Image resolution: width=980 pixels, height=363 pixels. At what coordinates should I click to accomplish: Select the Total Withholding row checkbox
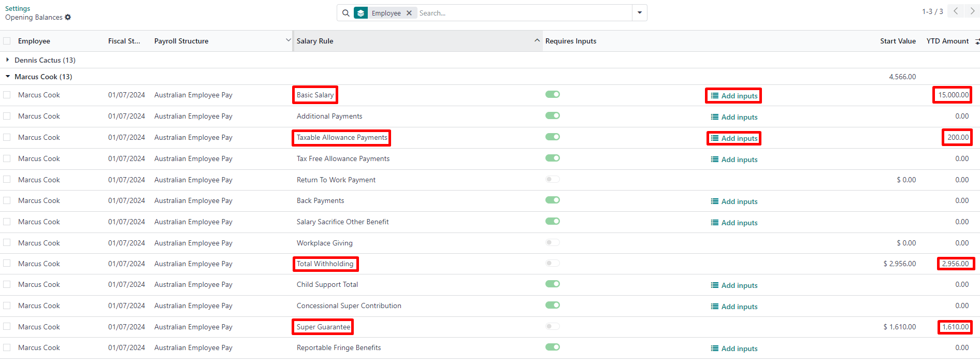click(x=7, y=263)
